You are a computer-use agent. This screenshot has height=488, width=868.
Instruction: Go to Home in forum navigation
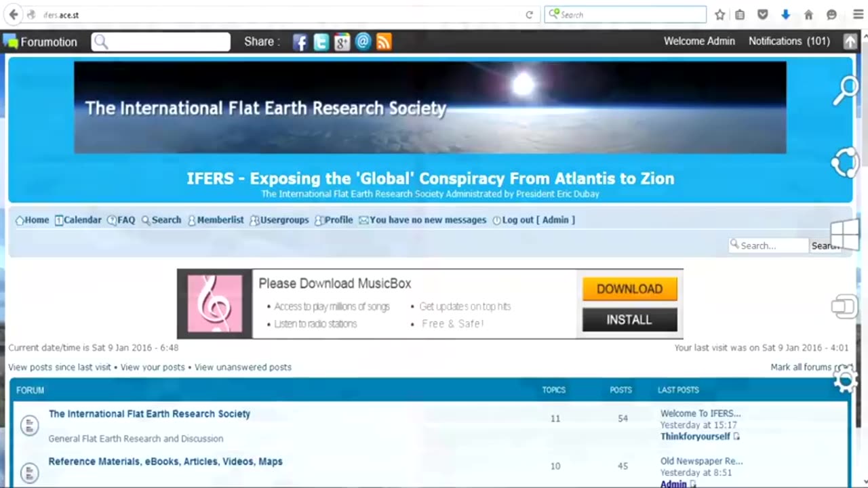(32, 220)
